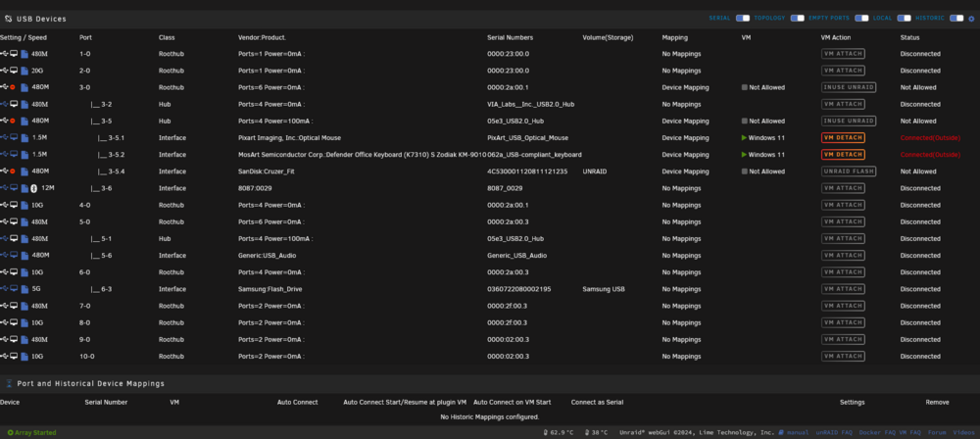
Task: Click document icon on port 6-0 row
Action: (24, 272)
